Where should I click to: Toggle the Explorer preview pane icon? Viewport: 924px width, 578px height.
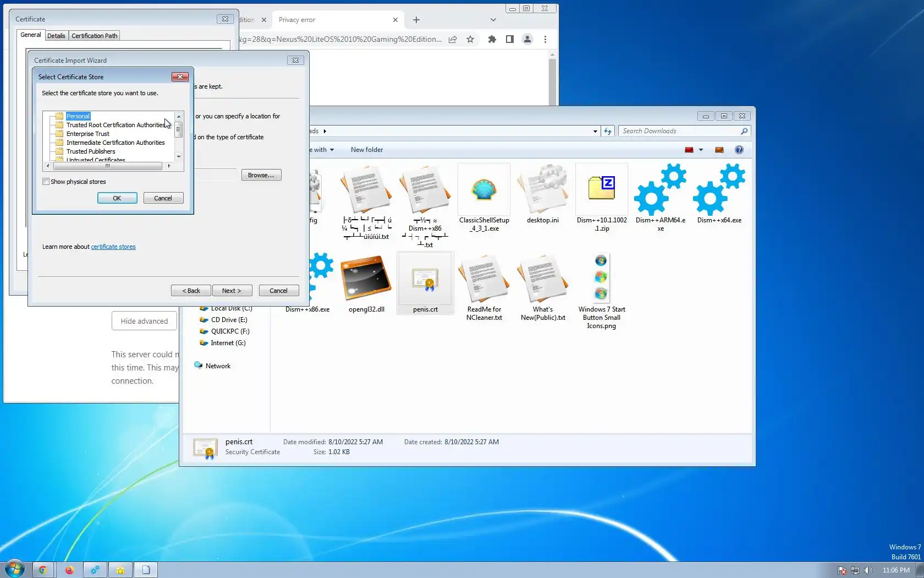tap(719, 150)
